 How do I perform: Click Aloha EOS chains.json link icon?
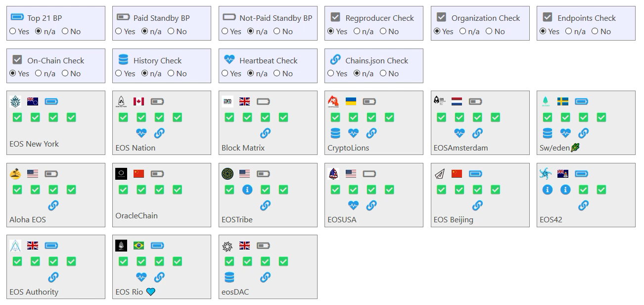53,205
